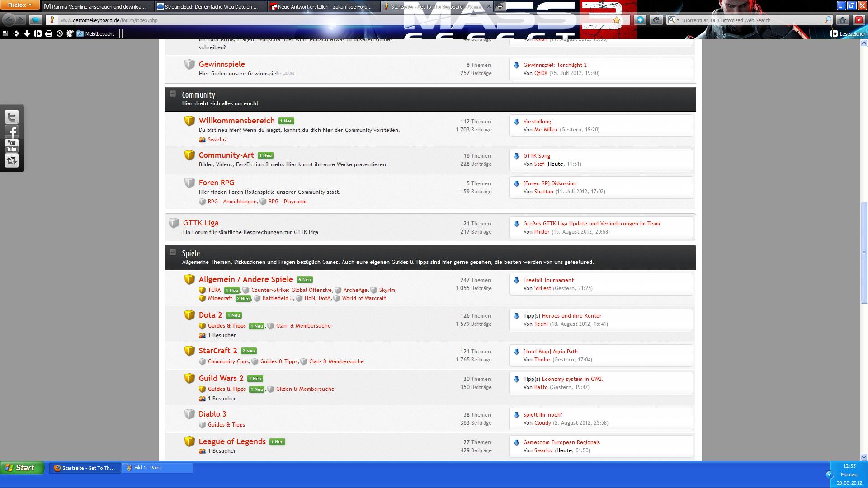Show hidden system tray icons
The height and width of the screenshot is (488, 868).
[829, 474]
